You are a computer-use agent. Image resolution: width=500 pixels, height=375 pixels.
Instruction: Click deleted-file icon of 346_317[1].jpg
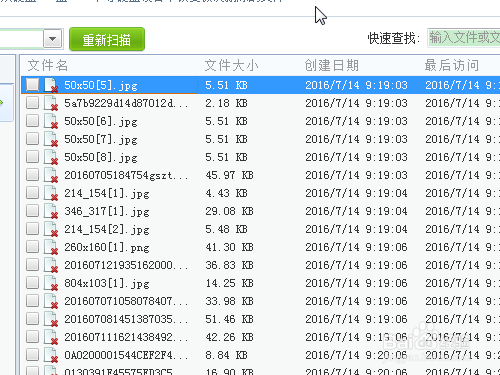[x=51, y=211]
